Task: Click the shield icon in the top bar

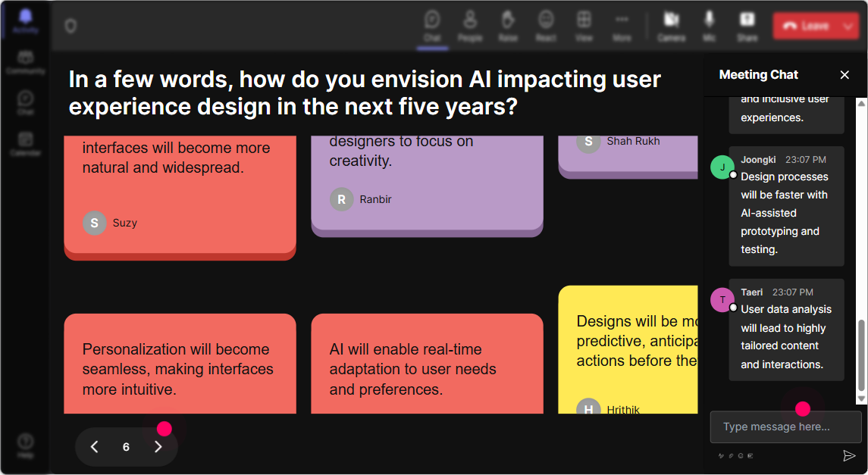Action: 71,26
